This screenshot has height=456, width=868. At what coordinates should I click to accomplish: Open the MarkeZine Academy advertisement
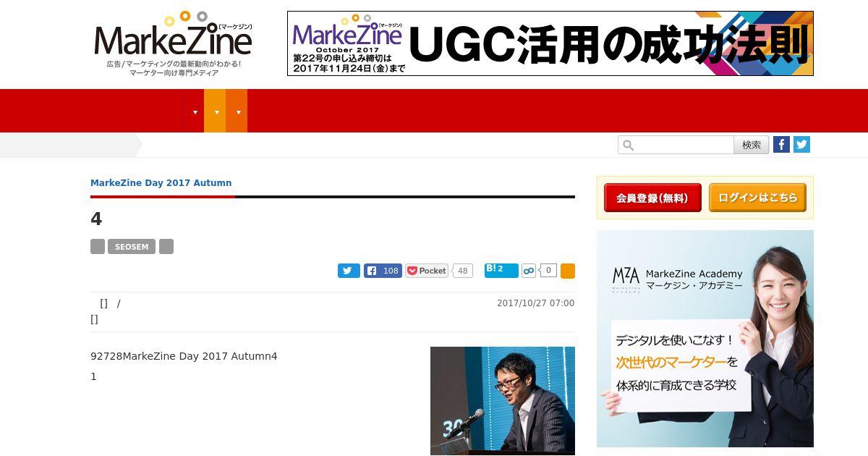[705, 339]
